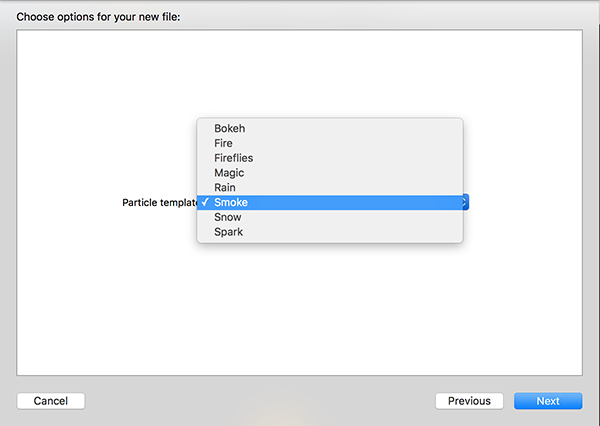Keep the highlighted Smoke template

pos(330,202)
